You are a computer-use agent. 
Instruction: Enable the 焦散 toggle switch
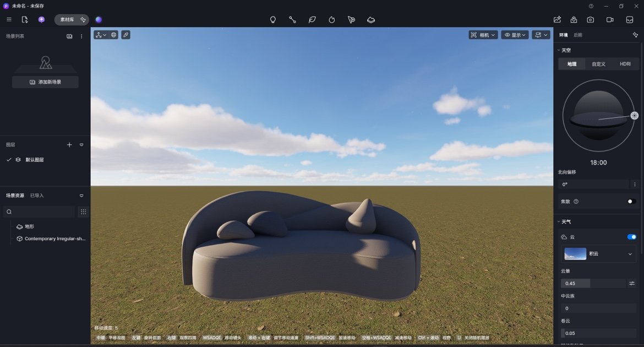coord(632,202)
